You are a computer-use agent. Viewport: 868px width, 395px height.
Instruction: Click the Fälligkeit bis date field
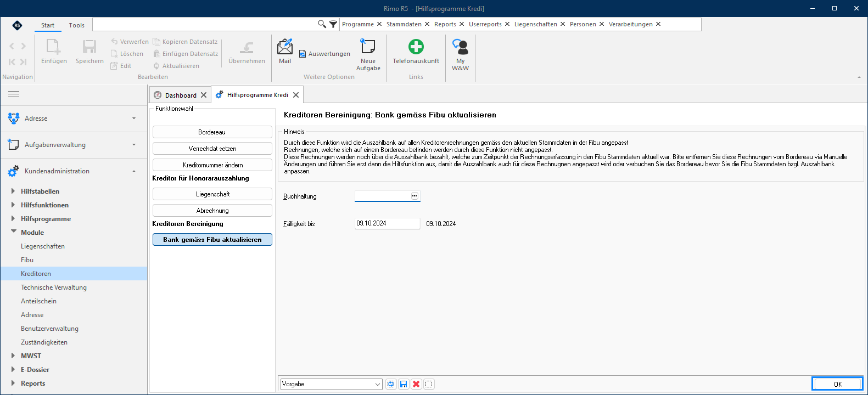tap(387, 223)
